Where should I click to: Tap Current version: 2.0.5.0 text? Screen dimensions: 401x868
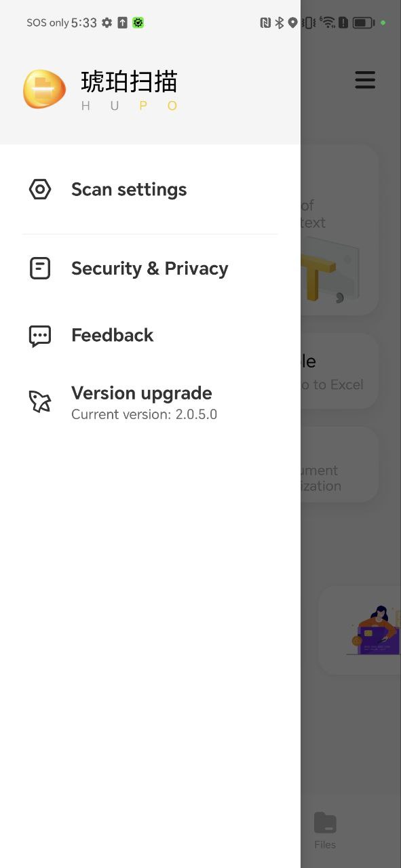145,414
